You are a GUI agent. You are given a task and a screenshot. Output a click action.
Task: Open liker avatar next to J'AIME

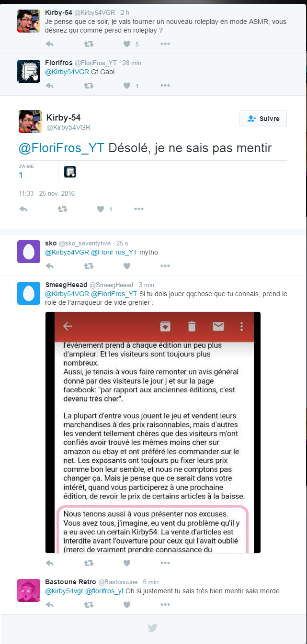point(70,172)
